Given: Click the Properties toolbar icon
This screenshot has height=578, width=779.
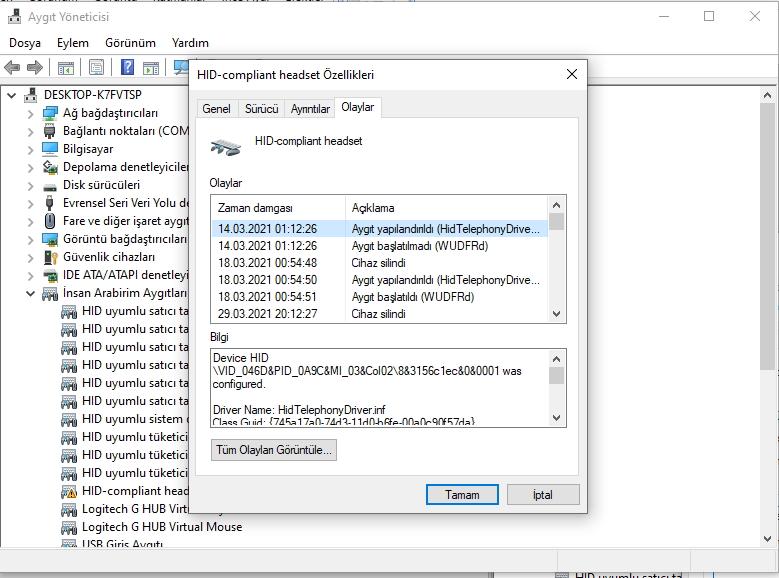Looking at the screenshot, I should pos(96,68).
